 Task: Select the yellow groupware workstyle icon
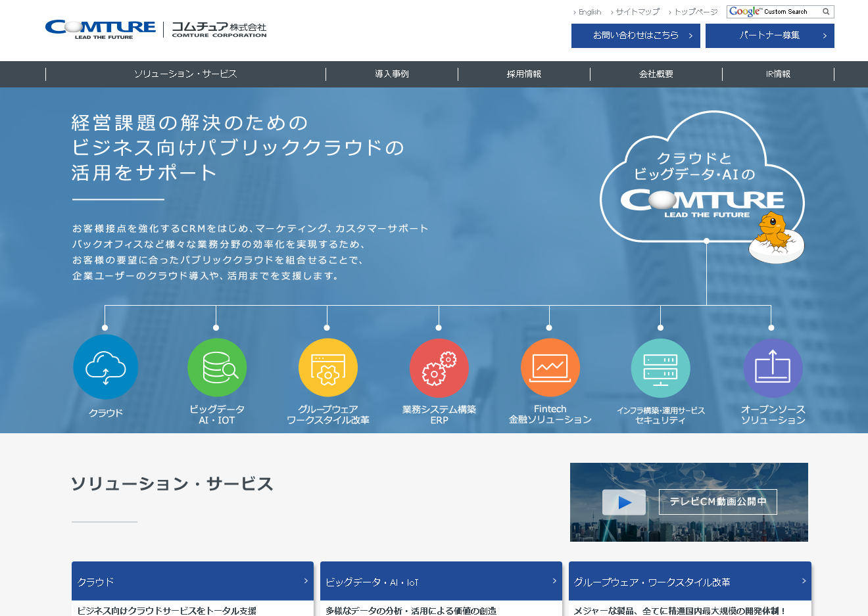pos(327,368)
